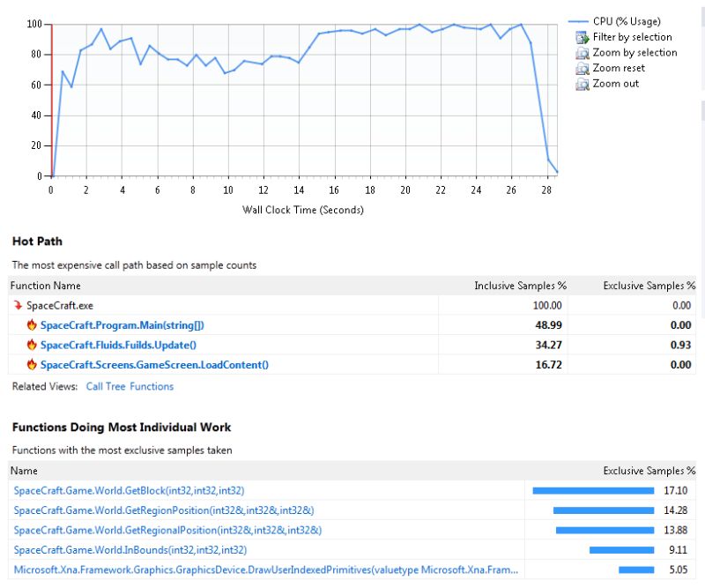Screen dimensions: 705x588
Task: Open World.GetBlock(int32,int32,int32) function link
Action: [129, 491]
